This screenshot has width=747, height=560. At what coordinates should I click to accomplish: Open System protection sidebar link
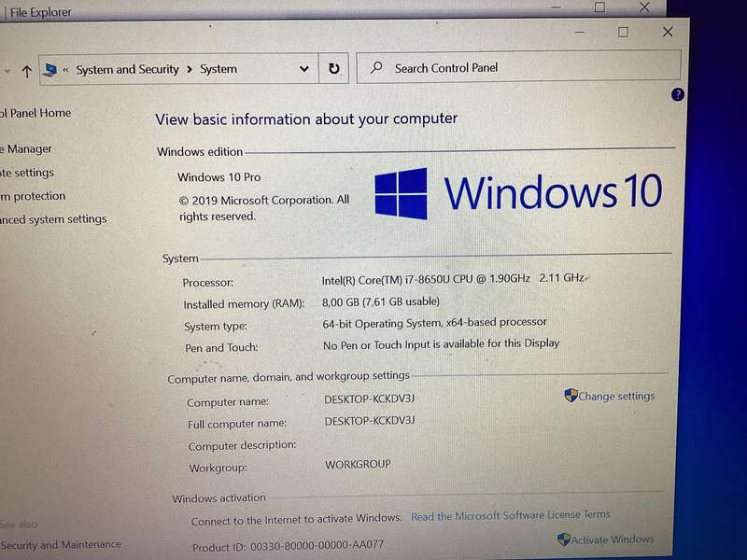point(33,196)
